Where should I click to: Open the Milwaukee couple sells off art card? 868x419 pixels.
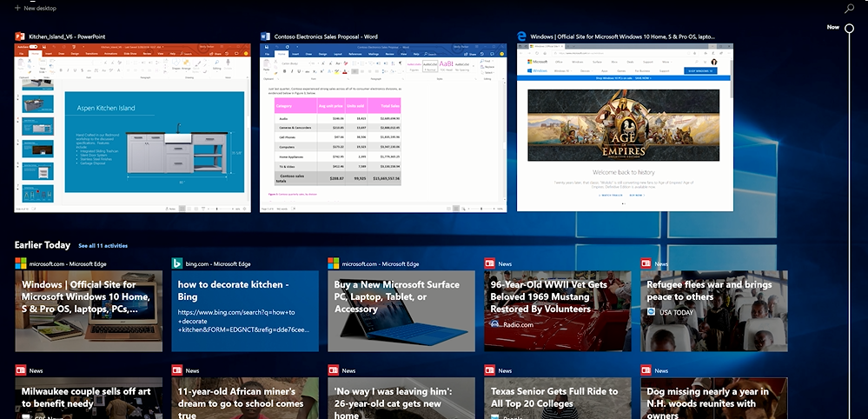(89, 398)
